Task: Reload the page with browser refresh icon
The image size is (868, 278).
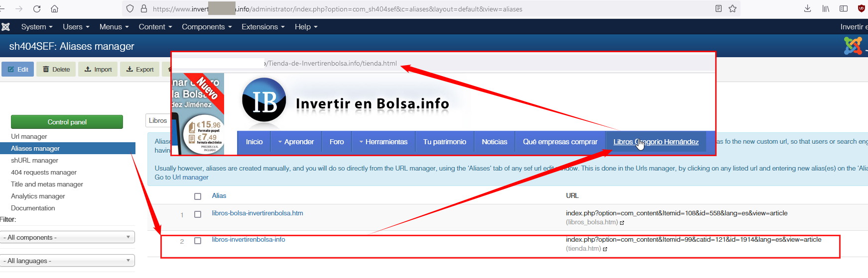Action: (37, 9)
